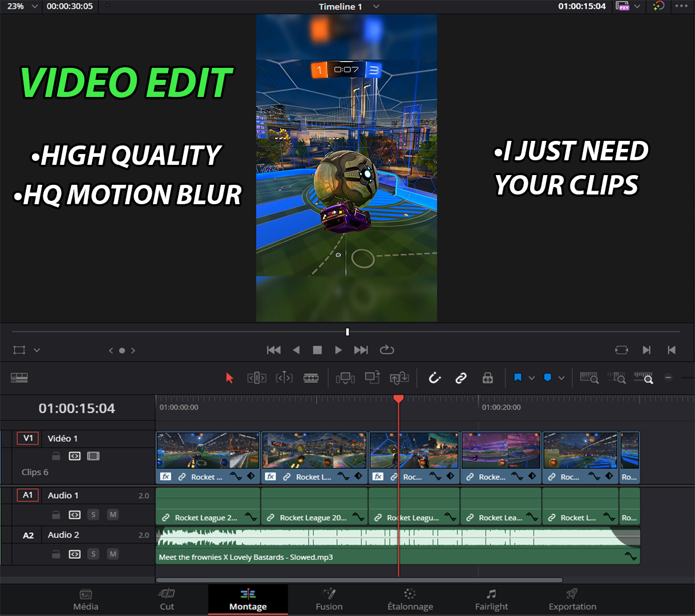The height and width of the screenshot is (616, 695).
Task: Disable Vidéo 1 track filmstrip icon
Action: pyautogui.click(x=93, y=456)
